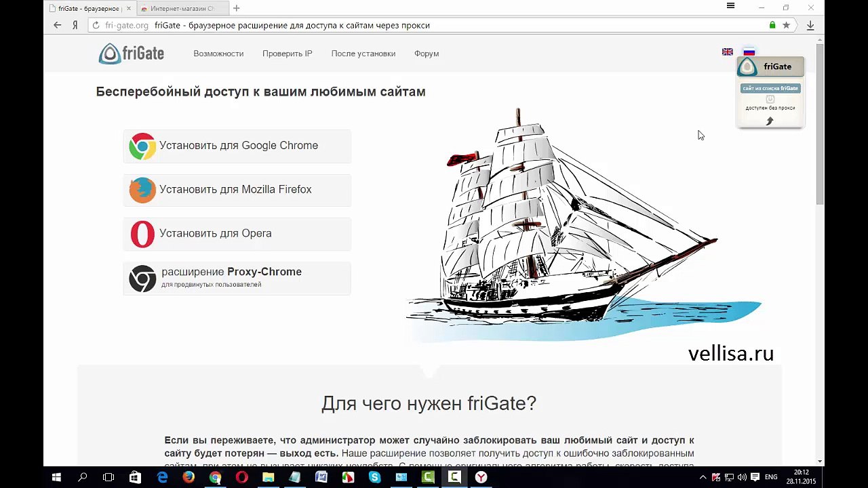Click расширение Proxy-Chrome button
The image size is (868, 488).
click(237, 278)
